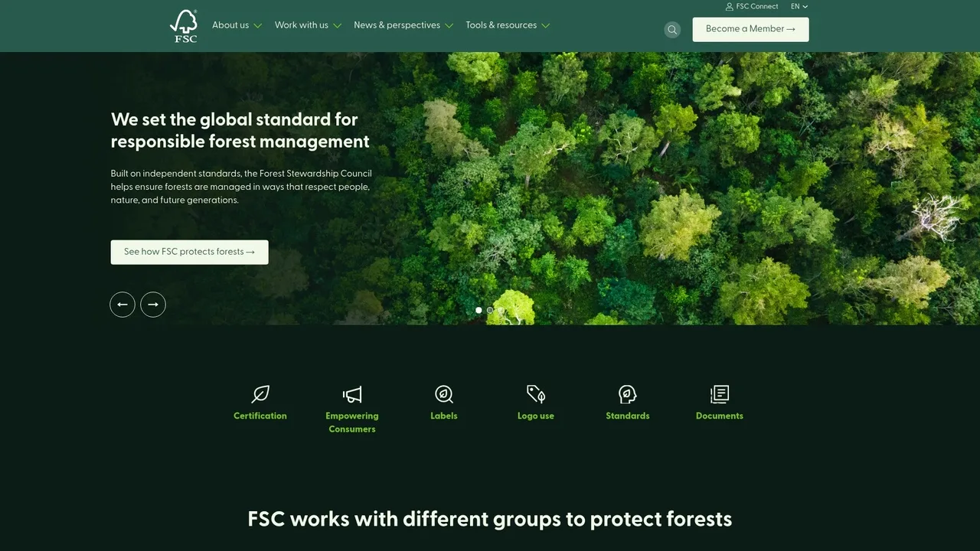This screenshot has width=980, height=551.
Task: Select the first carousel dot
Action: click(x=479, y=310)
